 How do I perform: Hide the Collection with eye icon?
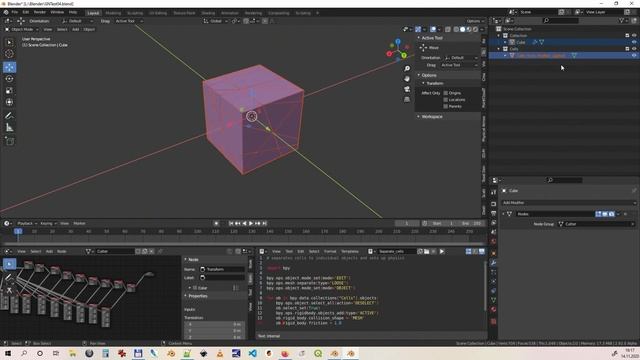[634, 36]
